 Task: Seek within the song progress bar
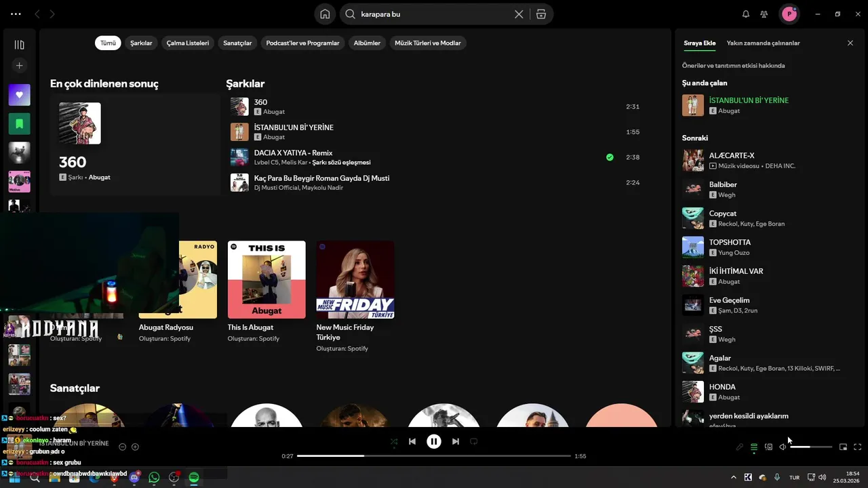pos(434,456)
